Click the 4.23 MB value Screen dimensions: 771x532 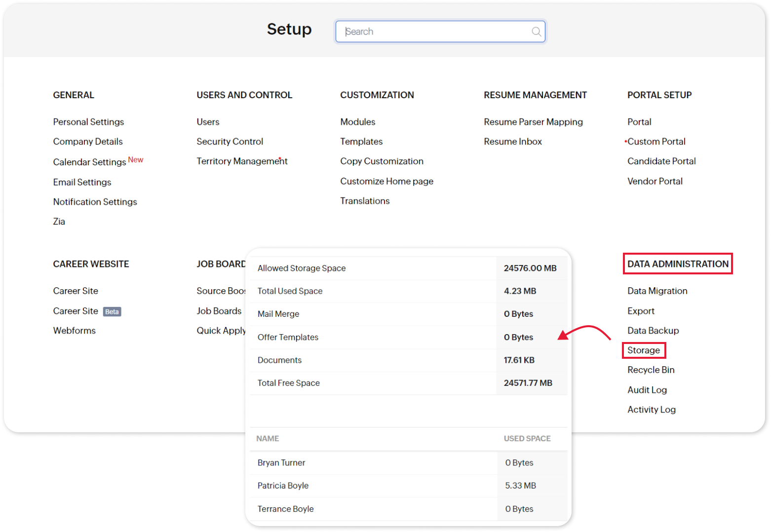pyautogui.click(x=520, y=291)
